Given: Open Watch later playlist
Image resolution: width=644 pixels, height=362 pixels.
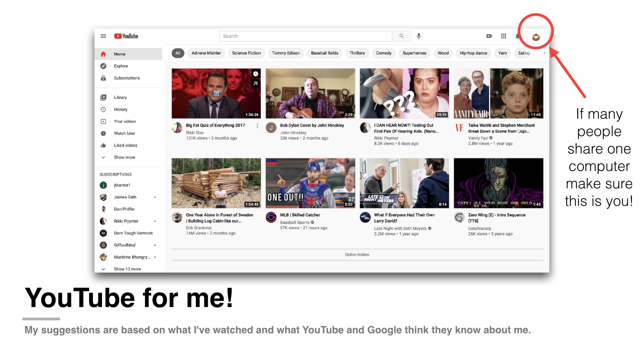Looking at the screenshot, I should 128,133.
